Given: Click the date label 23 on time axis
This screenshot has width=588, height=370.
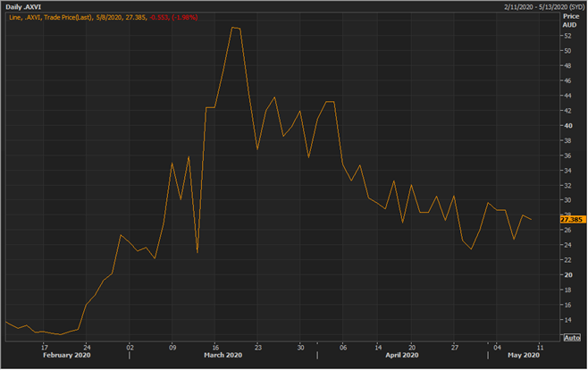Looking at the screenshot, I should point(258,348).
